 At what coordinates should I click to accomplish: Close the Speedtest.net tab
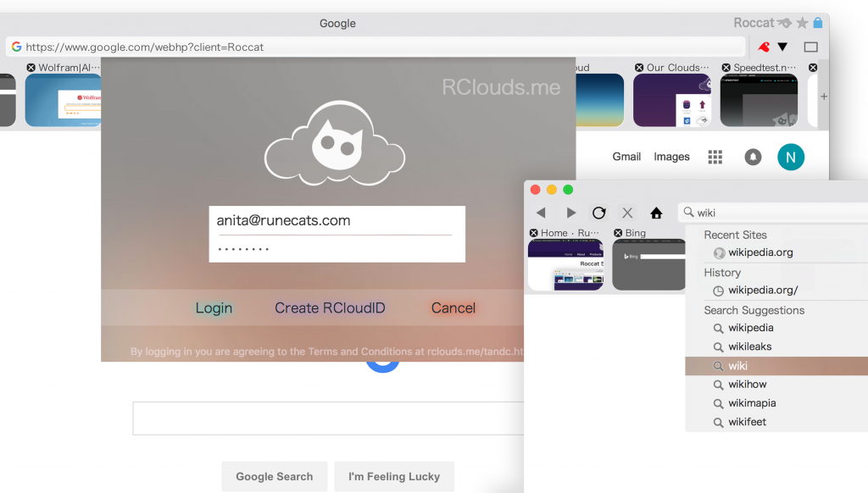726,68
